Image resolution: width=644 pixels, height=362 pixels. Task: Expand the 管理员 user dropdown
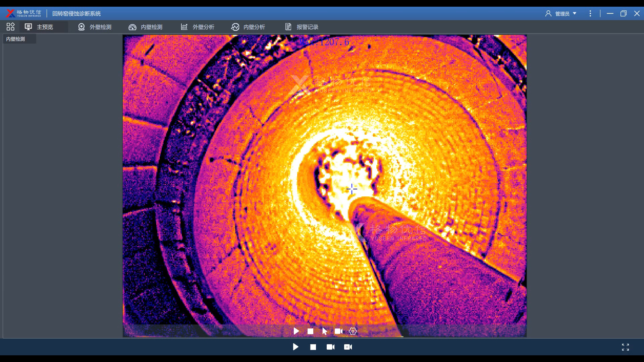(x=561, y=13)
